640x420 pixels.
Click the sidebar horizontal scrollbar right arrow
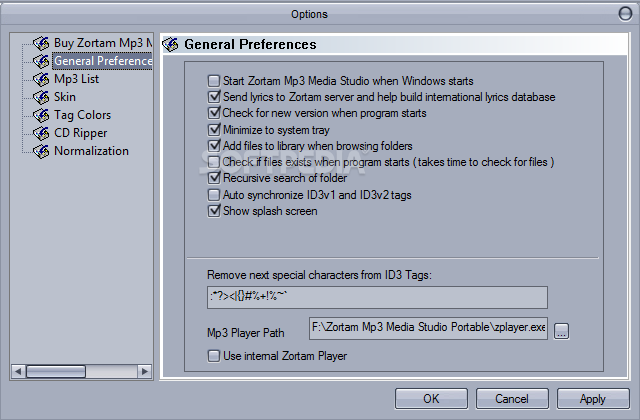(144, 371)
